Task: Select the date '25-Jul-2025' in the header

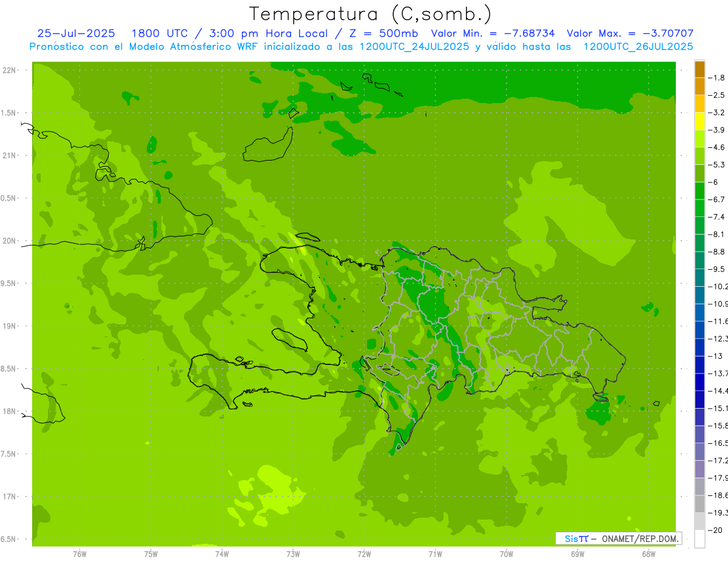Action: [76, 33]
